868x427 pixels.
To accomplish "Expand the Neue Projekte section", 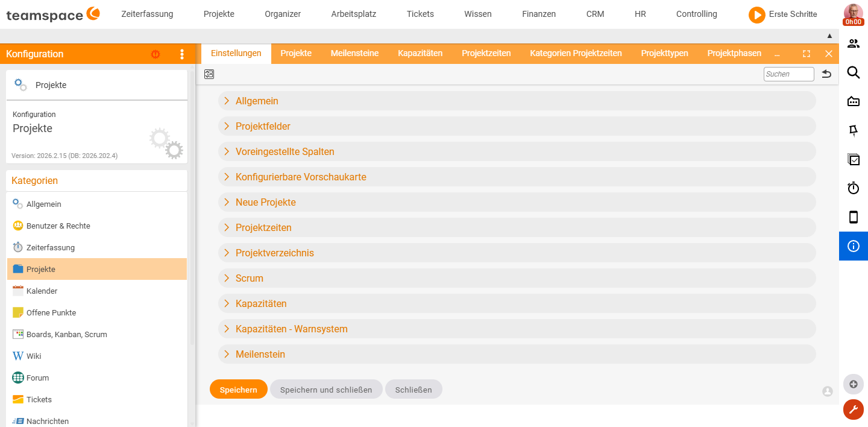I will pos(517,202).
